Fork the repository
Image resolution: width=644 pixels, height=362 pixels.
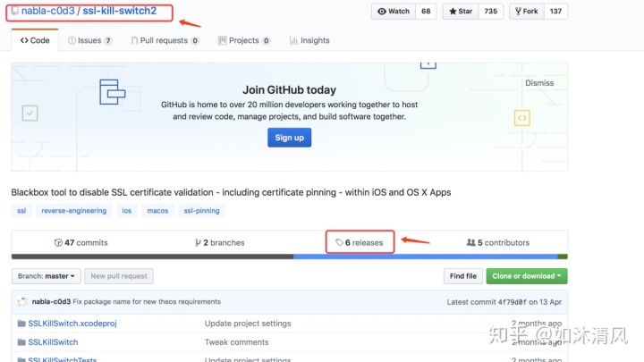527,11
